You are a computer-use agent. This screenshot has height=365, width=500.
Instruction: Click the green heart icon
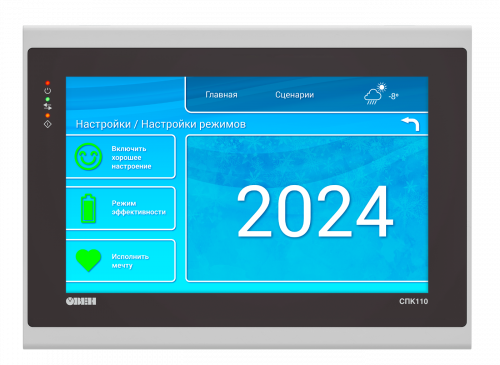[88, 260]
